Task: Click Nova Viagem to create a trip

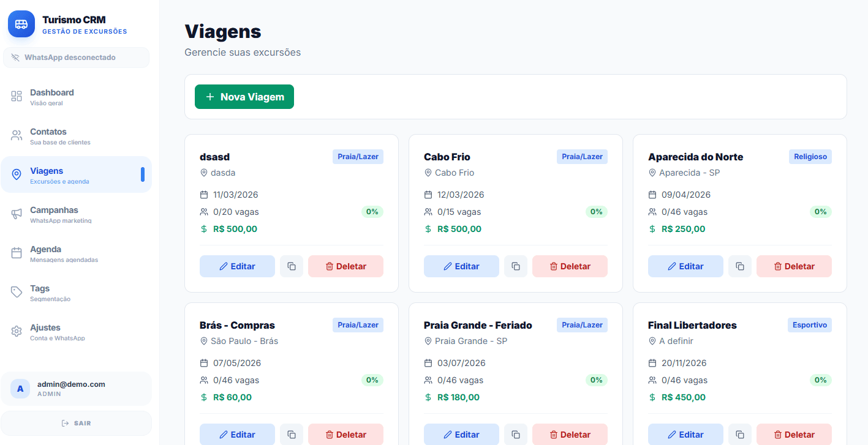Action: pyautogui.click(x=244, y=96)
